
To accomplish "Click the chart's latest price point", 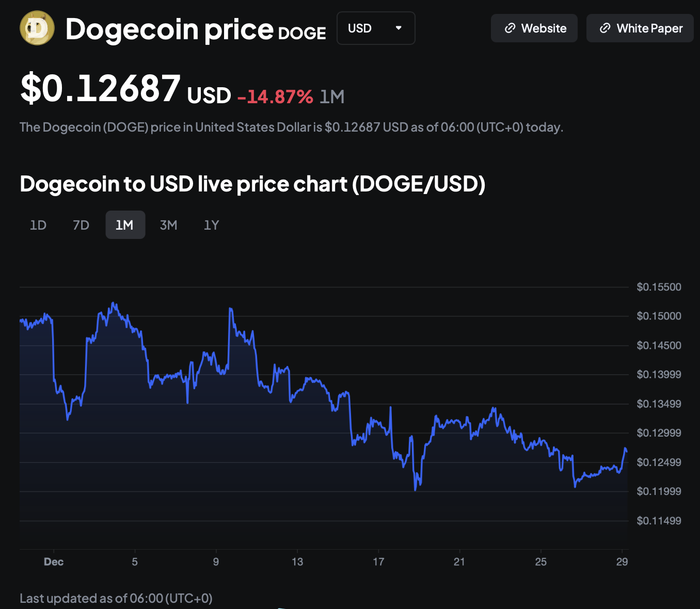I will (x=626, y=450).
